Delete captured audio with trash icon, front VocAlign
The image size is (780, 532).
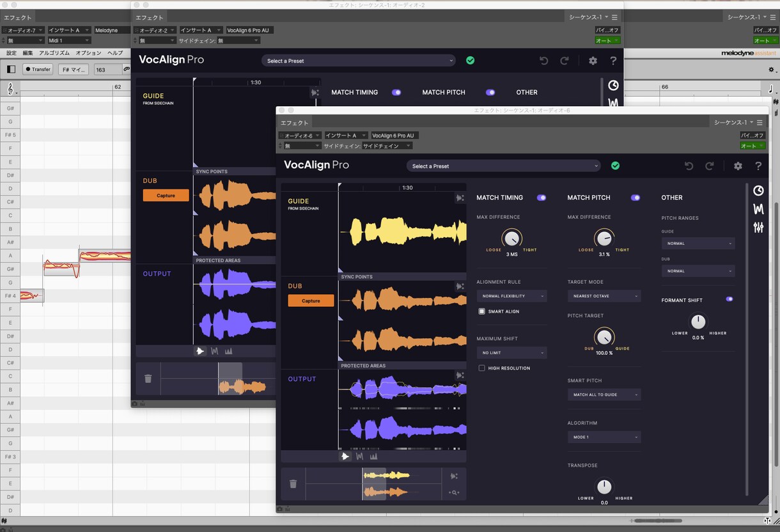[x=293, y=484]
